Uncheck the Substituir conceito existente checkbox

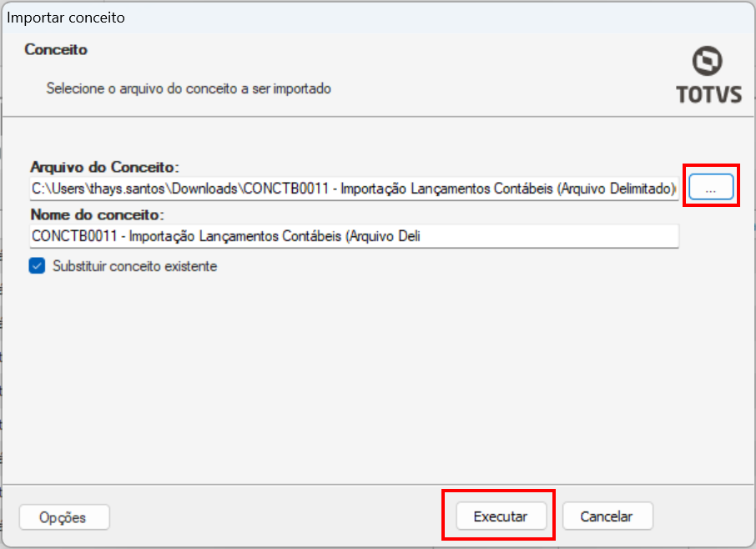37,265
